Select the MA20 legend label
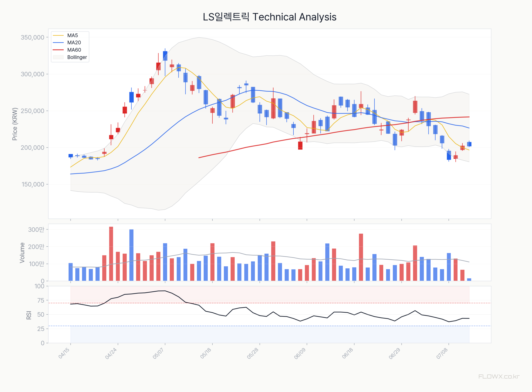The height and width of the screenshot is (392, 532). pyautogui.click(x=74, y=43)
